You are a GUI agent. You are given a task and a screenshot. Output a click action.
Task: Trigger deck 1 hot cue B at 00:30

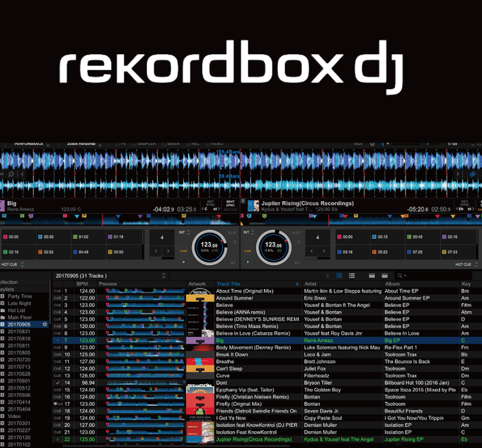coord(54,237)
